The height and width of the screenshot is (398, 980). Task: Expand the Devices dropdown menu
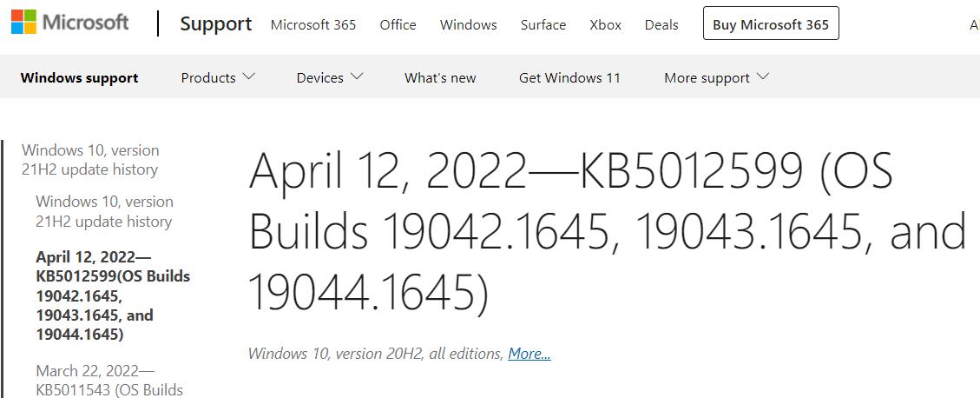[x=329, y=77]
